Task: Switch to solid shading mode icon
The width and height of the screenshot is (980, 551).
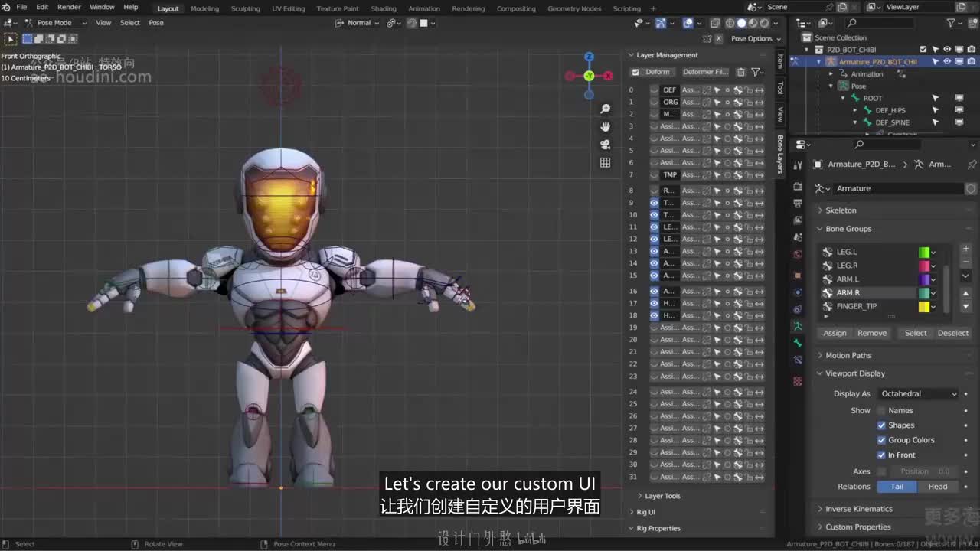Action: pyautogui.click(x=741, y=23)
